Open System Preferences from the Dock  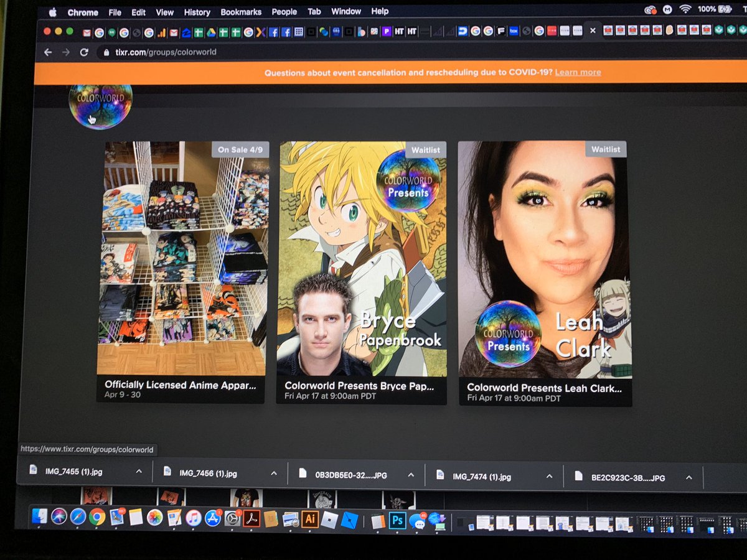click(232, 518)
